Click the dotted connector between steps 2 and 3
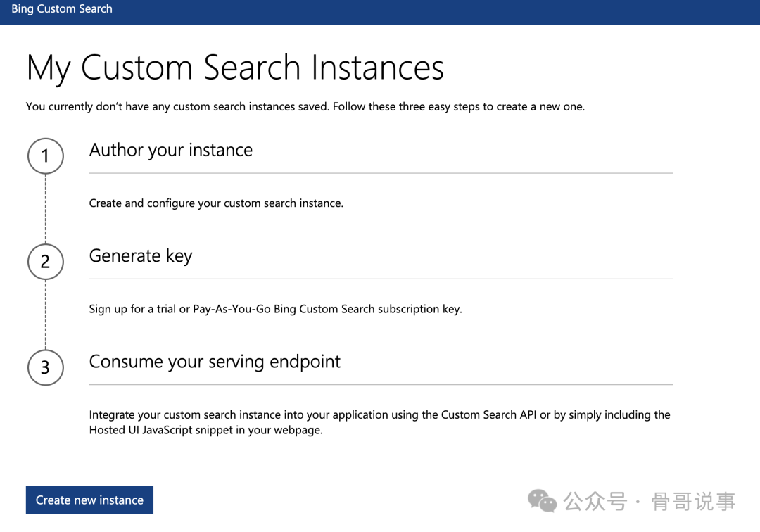The image size is (760, 532). (x=46, y=315)
